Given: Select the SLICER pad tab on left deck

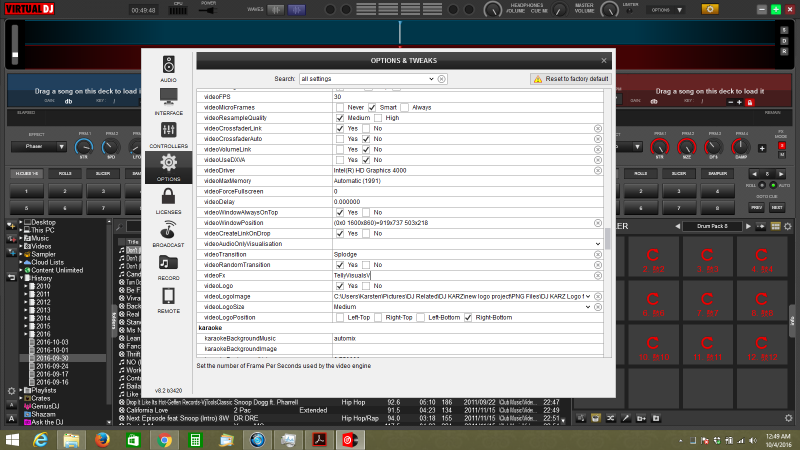Looking at the screenshot, I should pos(103,173).
